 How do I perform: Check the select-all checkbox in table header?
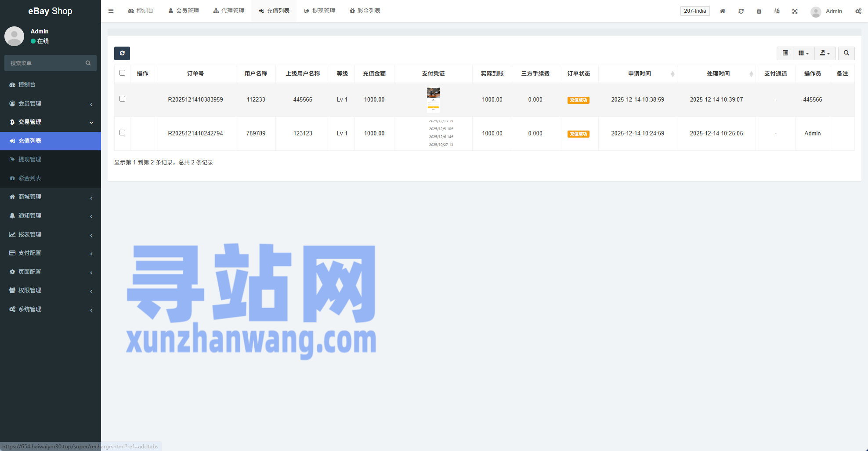click(x=123, y=73)
